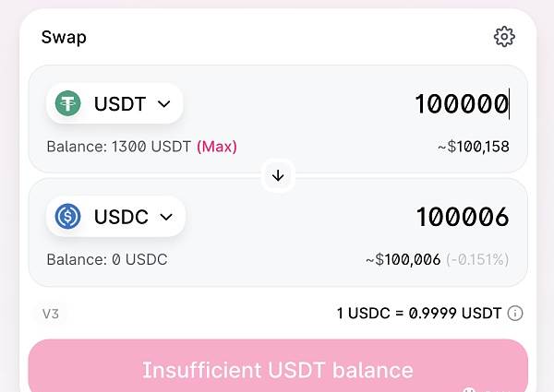Click Balance: 0 USDC text
Screen dimensions: 554x392
(107, 259)
